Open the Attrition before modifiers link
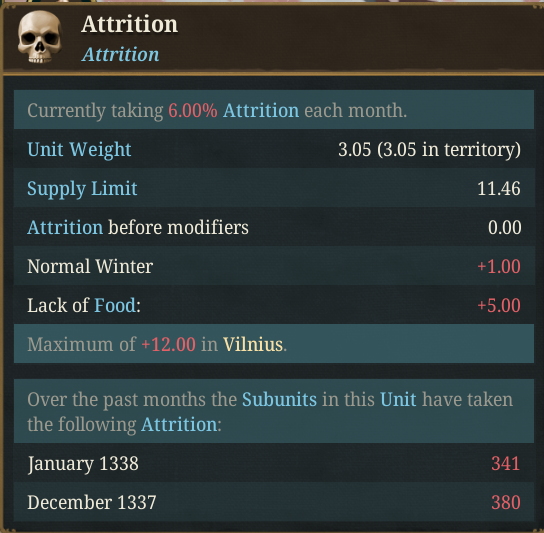Image resolution: width=544 pixels, height=533 pixels. (65, 228)
